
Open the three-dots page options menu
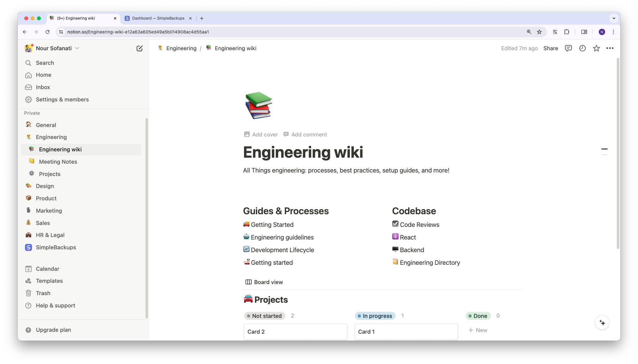pyautogui.click(x=610, y=48)
